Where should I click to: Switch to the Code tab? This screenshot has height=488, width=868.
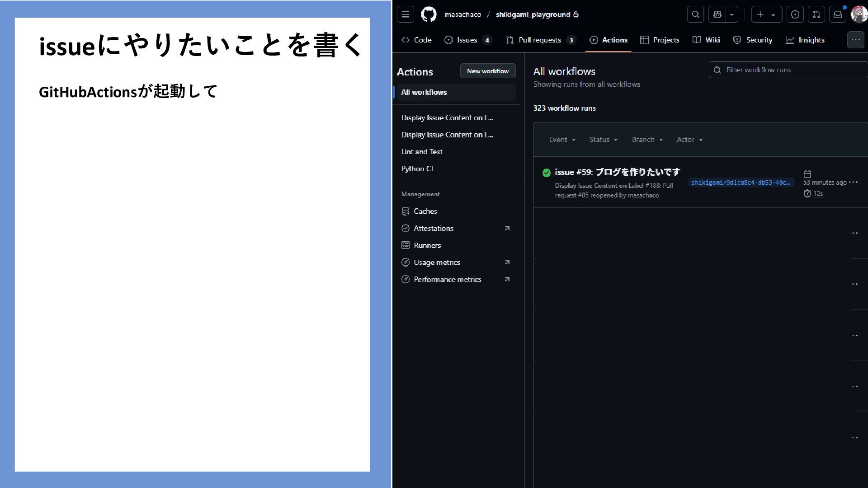coord(416,40)
